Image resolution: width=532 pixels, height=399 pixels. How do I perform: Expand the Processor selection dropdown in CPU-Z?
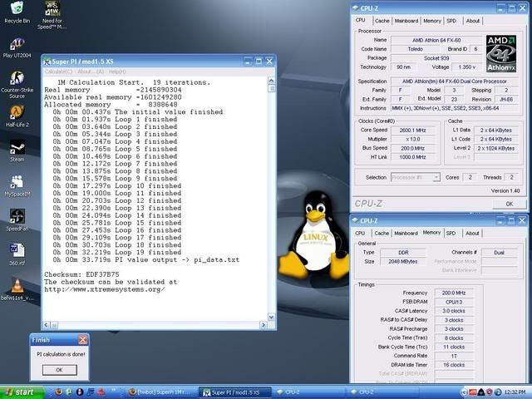(417, 177)
